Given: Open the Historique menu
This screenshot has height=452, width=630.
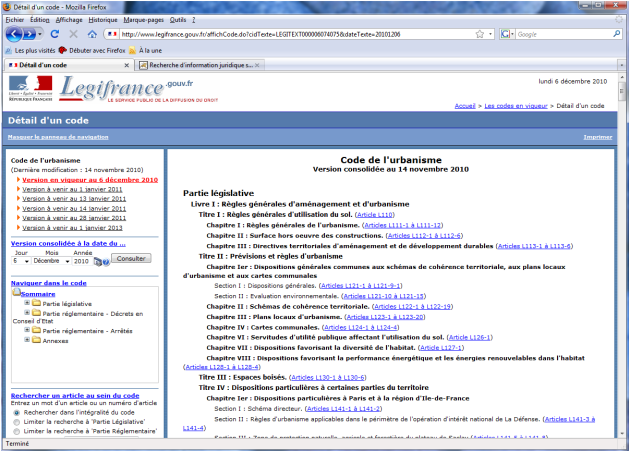Looking at the screenshot, I should pyautogui.click(x=103, y=20).
